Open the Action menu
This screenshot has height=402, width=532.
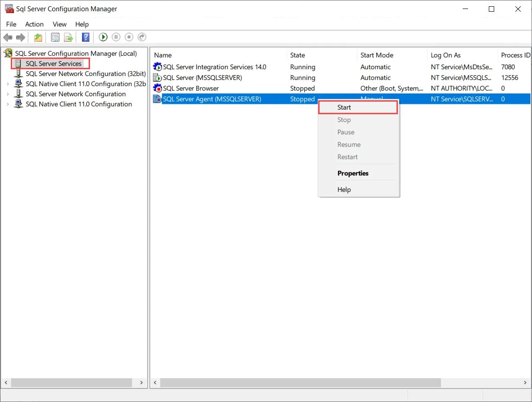34,24
